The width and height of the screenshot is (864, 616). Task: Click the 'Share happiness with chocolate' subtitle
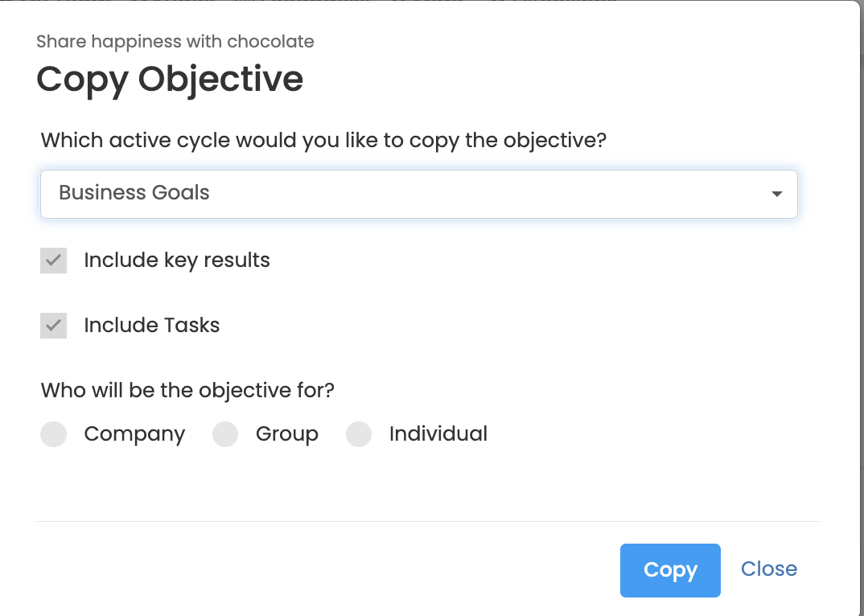tap(175, 41)
